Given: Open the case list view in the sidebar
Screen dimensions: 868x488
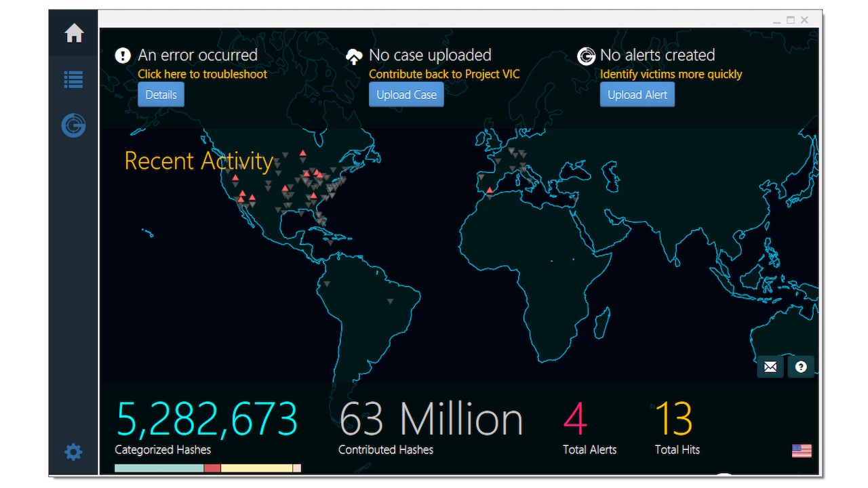Looking at the screenshot, I should [x=73, y=79].
